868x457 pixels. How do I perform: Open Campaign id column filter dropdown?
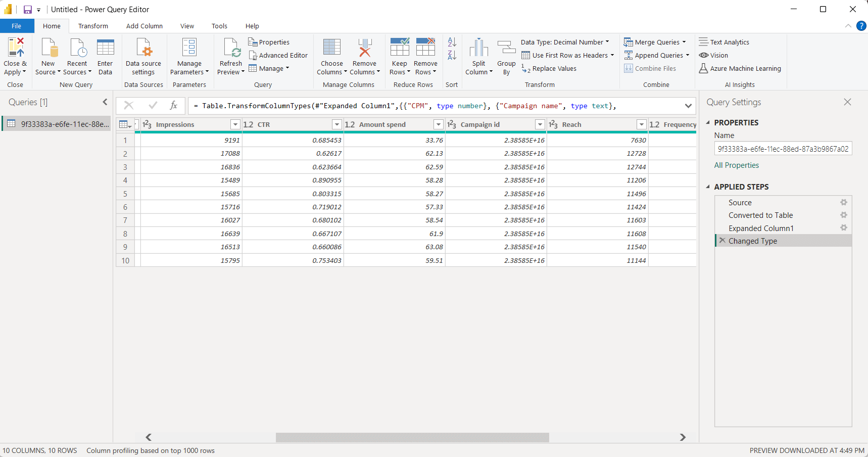(x=540, y=124)
